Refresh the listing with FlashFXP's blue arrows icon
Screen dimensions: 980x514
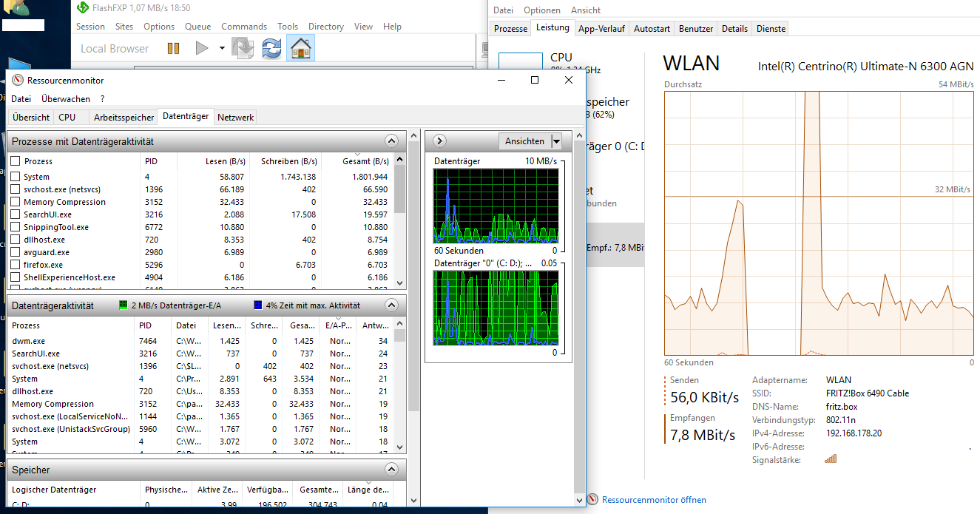point(271,48)
